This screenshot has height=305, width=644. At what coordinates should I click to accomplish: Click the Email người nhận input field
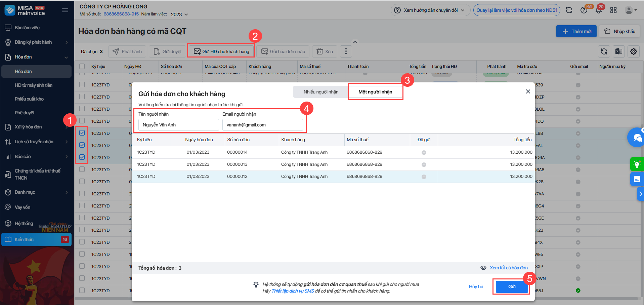point(262,125)
